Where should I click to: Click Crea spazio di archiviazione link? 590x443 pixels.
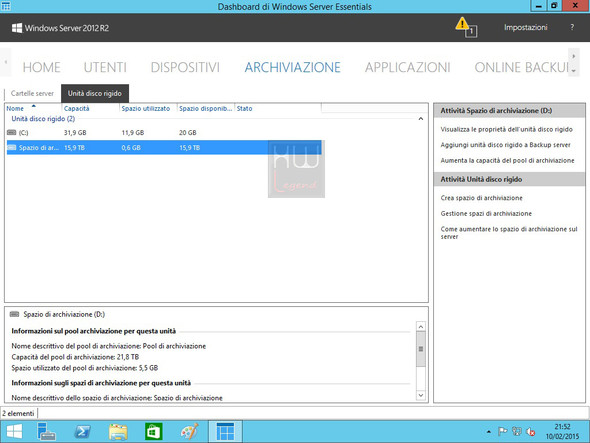point(481,198)
